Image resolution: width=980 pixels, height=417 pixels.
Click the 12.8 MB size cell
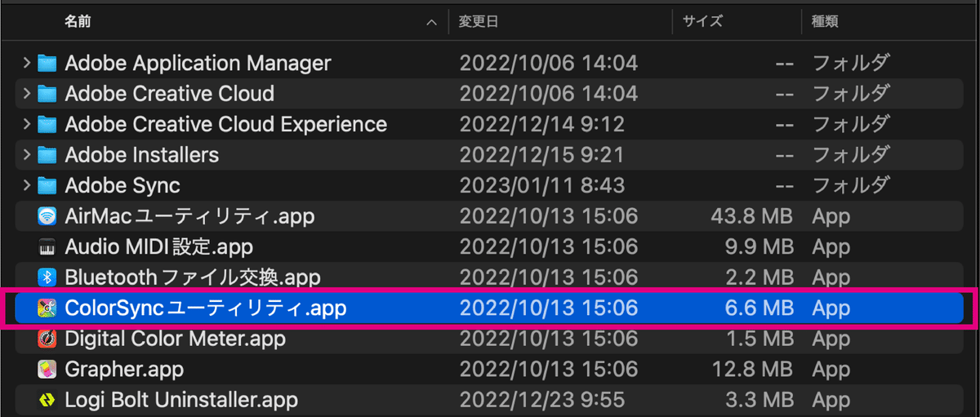click(752, 370)
